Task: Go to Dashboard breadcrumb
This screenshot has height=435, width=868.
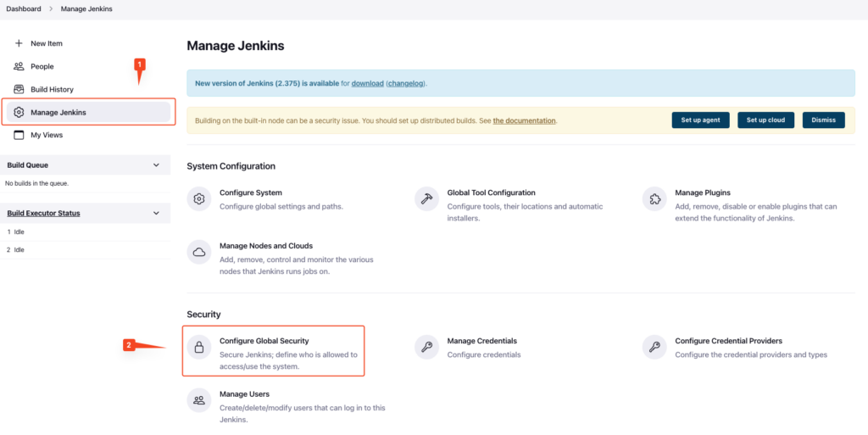Action: click(x=24, y=8)
